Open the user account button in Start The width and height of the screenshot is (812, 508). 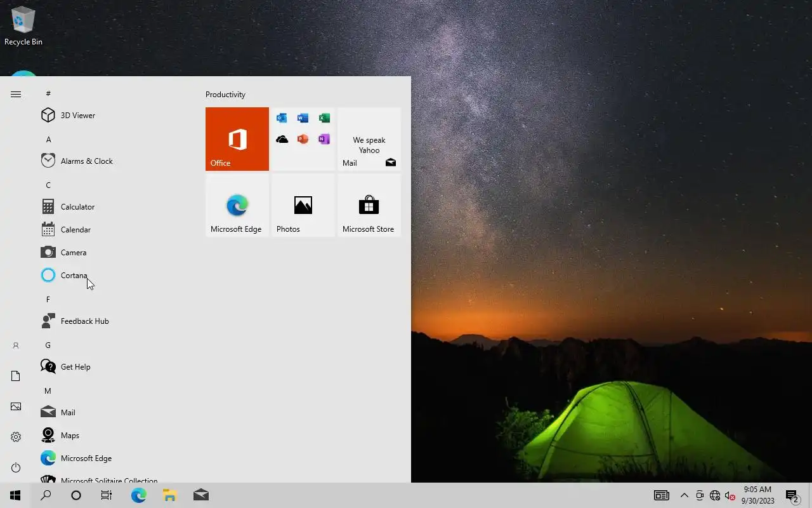(16, 345)
